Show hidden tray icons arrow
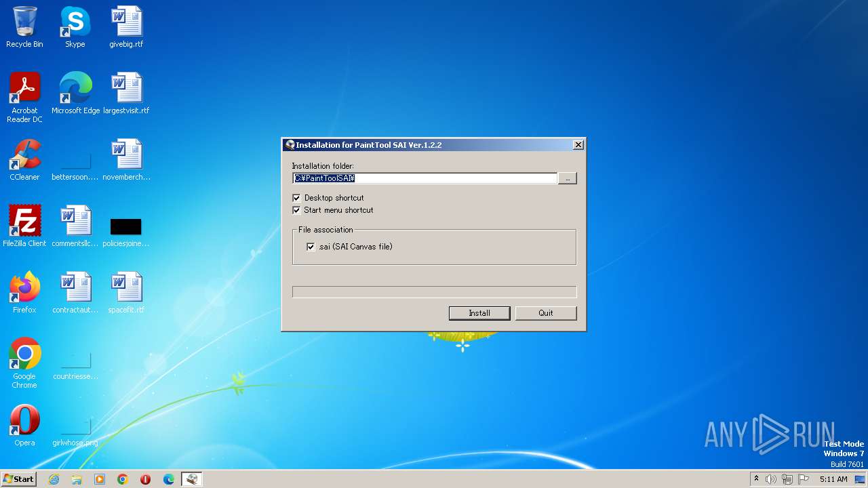The image size is (868, 488). click(x=756, y=479)
